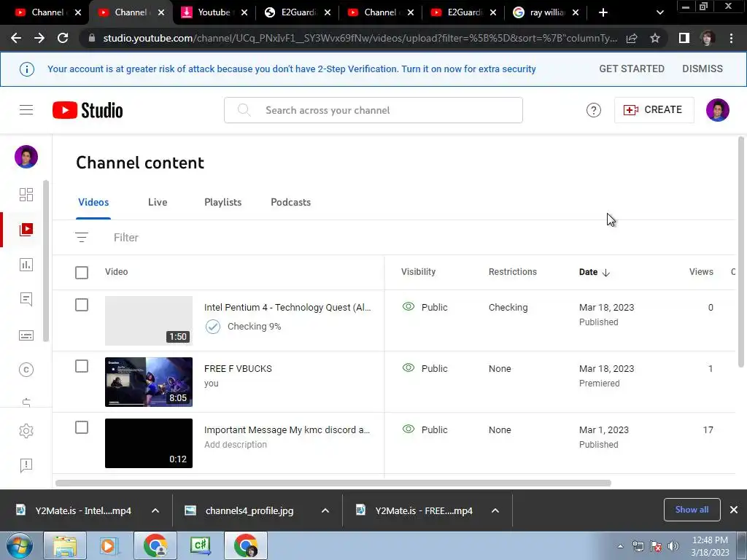Open Analytics in the sidebar
Image resolution: width=747 pixels, height=560 pixels.
[26, 265]
